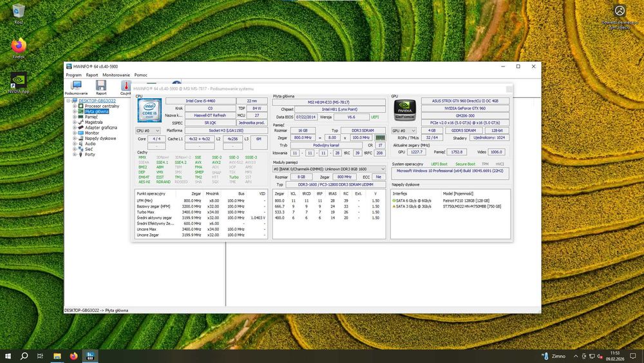Click the network tray icon
The image size is (644, 363).
(x=592, y=356)
